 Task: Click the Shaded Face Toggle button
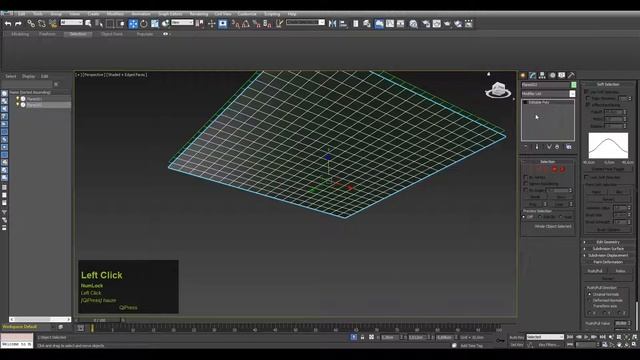point(608,169)
